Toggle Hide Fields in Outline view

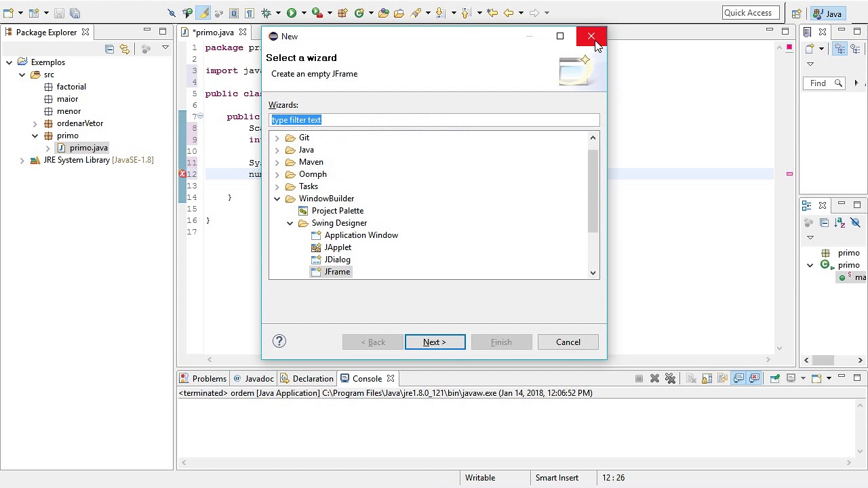[856, 223]
